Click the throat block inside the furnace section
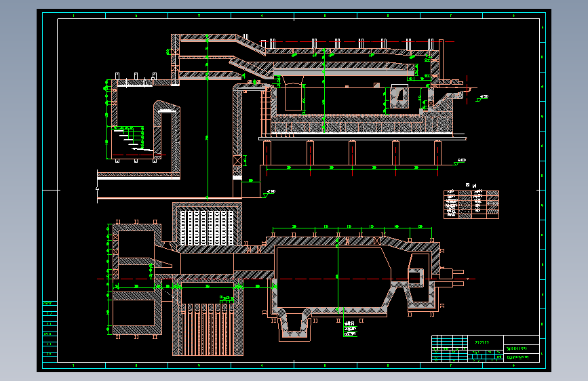 pos(399,96)
